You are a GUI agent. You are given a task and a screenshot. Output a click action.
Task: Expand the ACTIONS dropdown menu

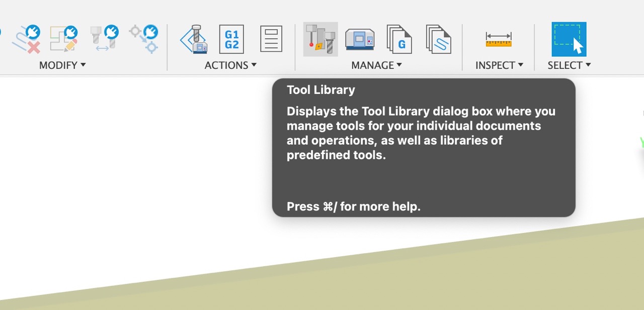click(230, 65)
